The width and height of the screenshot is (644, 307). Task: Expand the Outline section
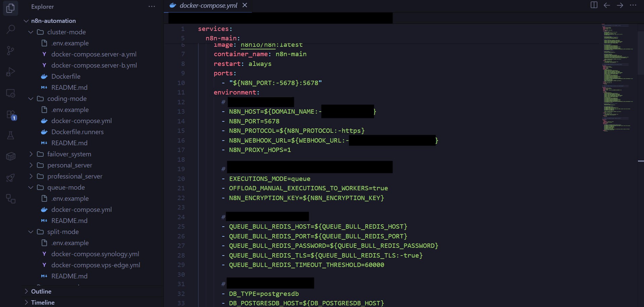(93, 292)
